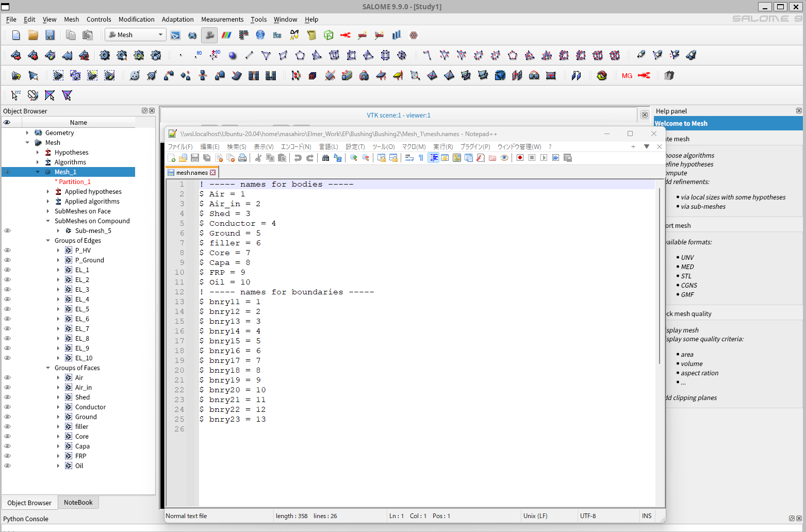
Task: Click the Record Macro icon in Notepad++
Action: point(520,158)
